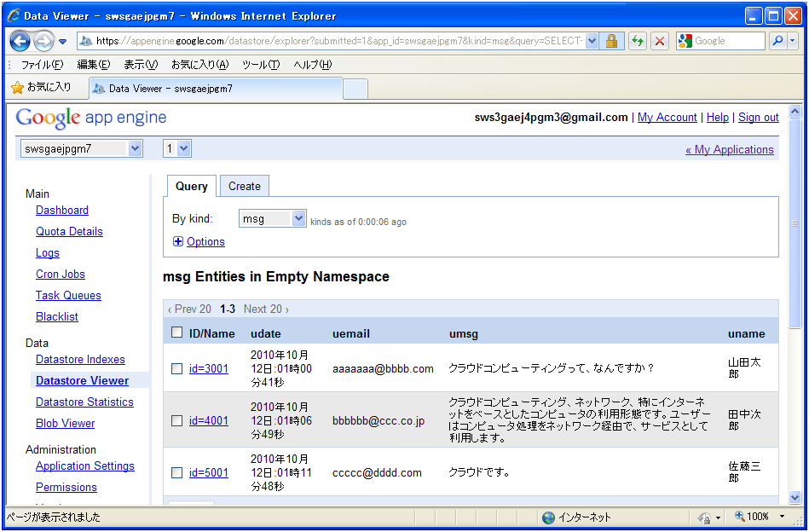Image resolution: width=809 pixels, height=532 pixels.
Task: Toggle the select-all checkbox in table header
Action: [x=176, y=332]
